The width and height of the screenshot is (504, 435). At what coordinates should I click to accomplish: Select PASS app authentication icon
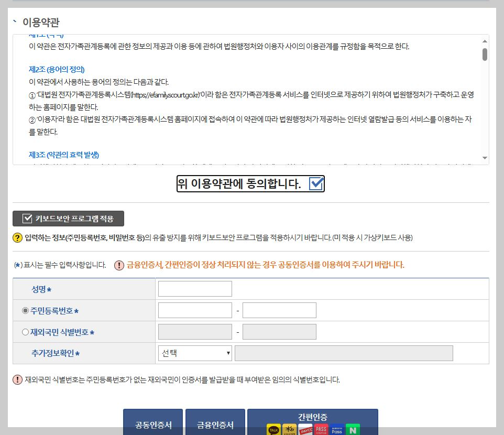[321, 430]
